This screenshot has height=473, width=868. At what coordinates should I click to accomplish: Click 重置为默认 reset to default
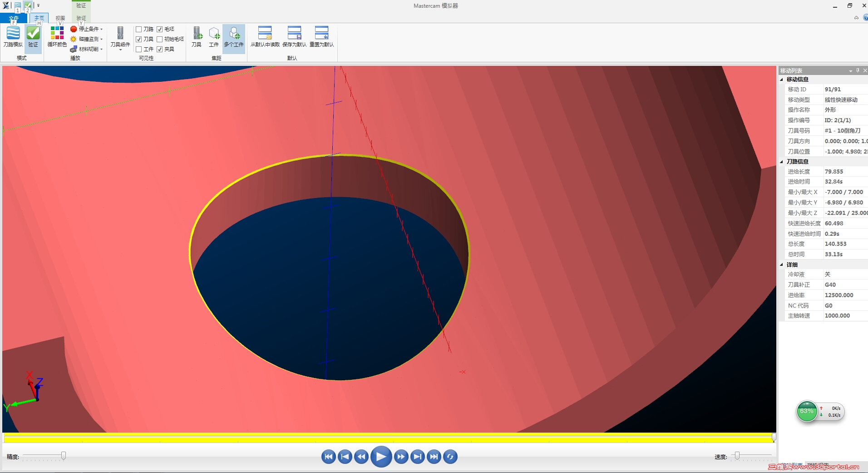tap(321, 36)
